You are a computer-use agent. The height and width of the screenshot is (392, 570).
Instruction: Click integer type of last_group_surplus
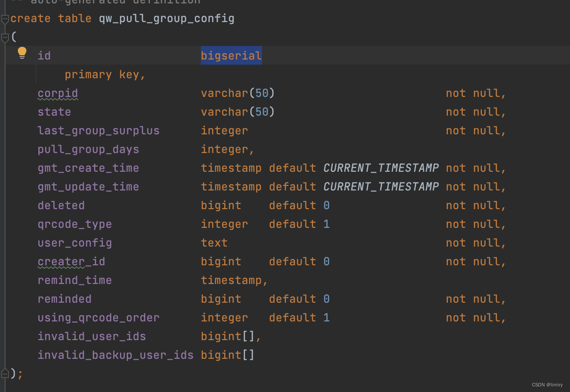225,131
